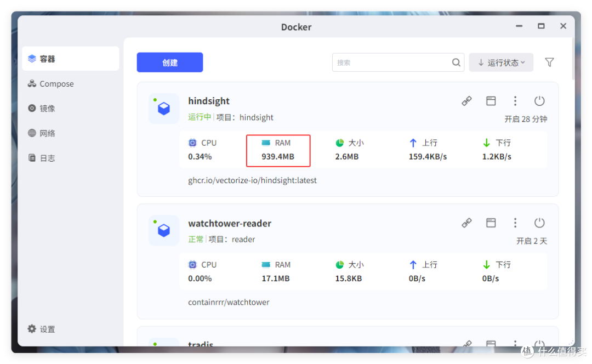
Task: Open 设置 settings in the sidebar
Action: (x=42, y=329)
